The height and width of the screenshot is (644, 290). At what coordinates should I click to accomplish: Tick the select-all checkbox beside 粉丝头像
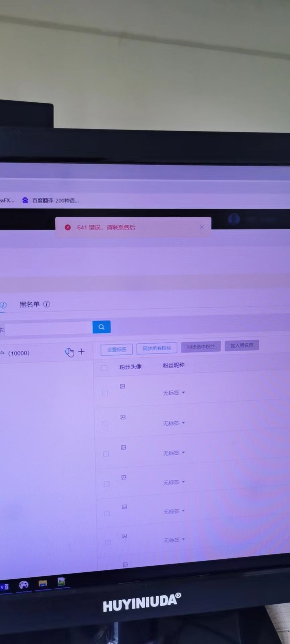point(104,368)
